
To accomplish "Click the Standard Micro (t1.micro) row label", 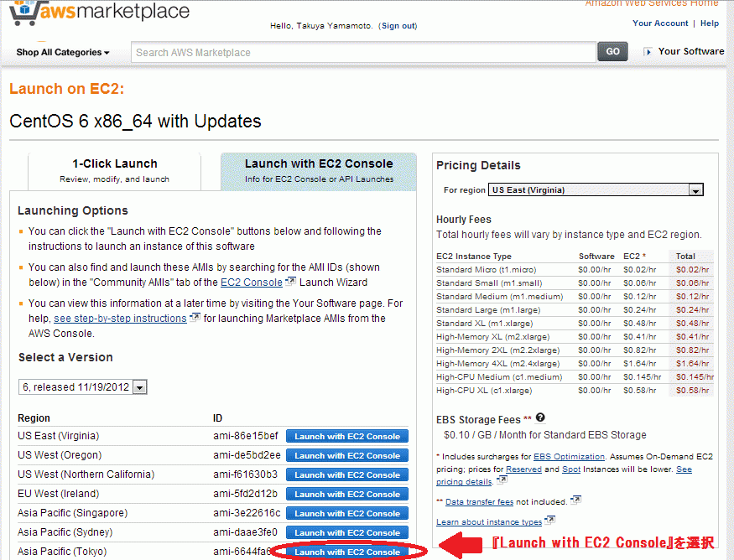I will coord(486,270).
